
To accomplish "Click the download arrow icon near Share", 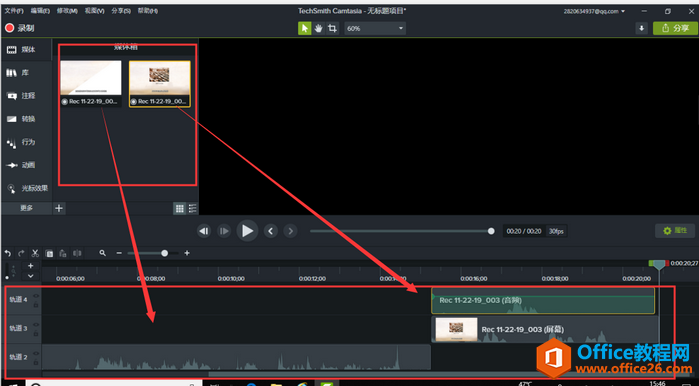I will (x=641, y=28).
